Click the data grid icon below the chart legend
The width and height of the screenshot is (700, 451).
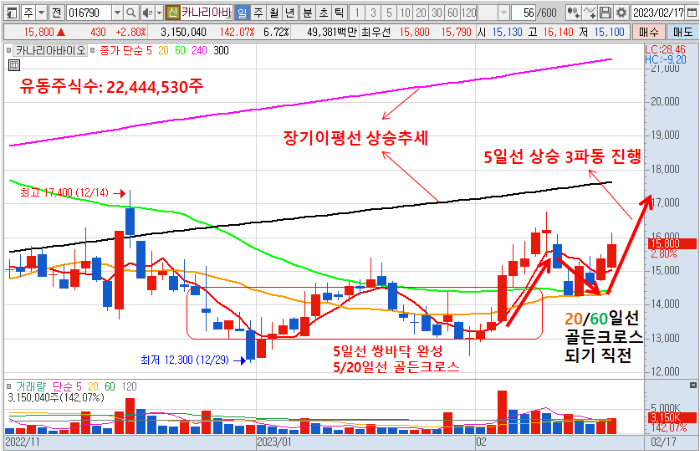(14, 65)
